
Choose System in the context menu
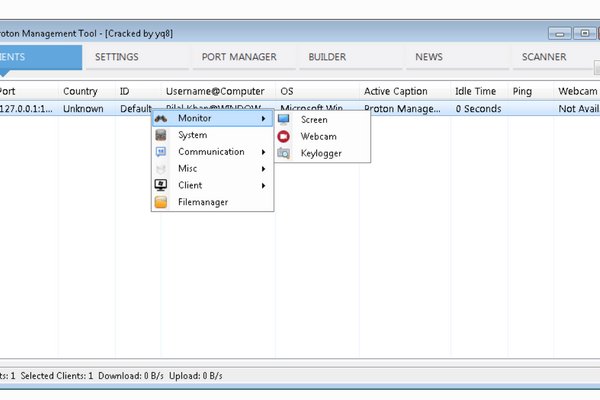(x=213, y=135)
